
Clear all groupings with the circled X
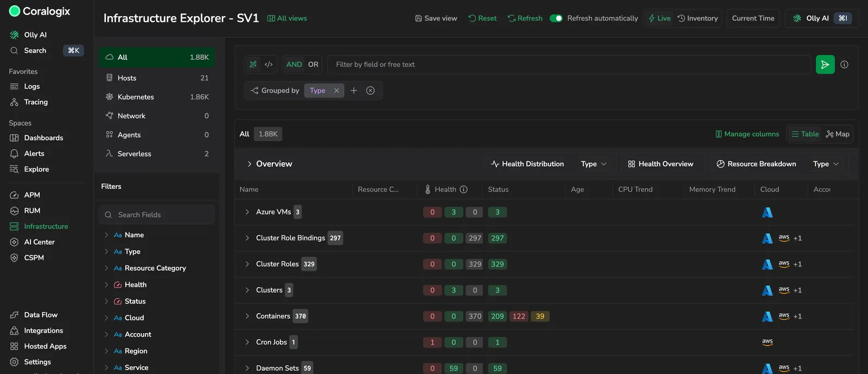pos(371,91)
